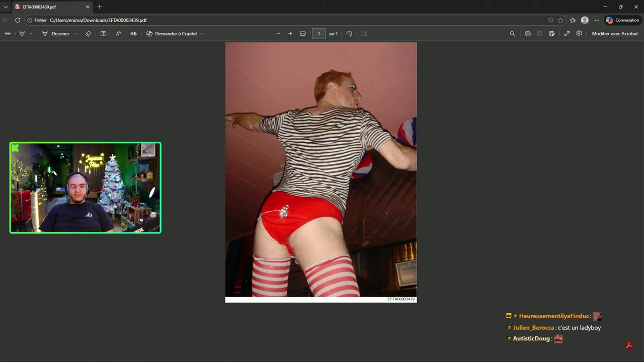Enter full screen PDF view
The image size is (644, 362).
click(567, 34)
